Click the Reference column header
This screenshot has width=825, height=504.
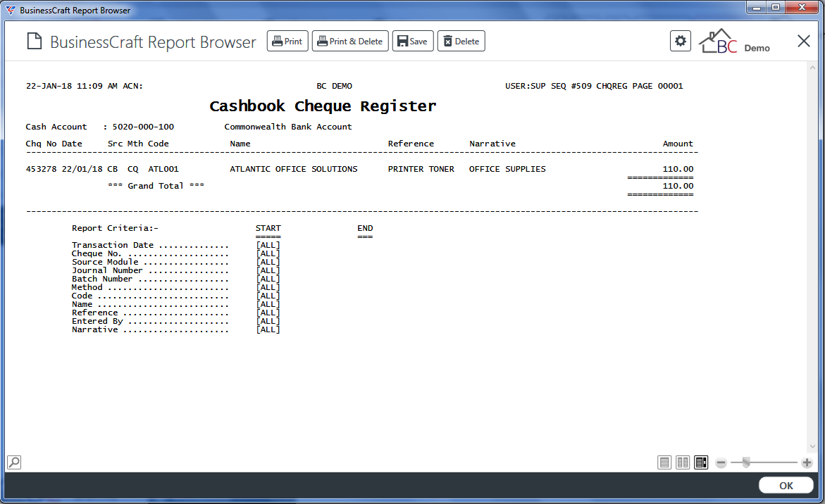click(x=411, y=144)
